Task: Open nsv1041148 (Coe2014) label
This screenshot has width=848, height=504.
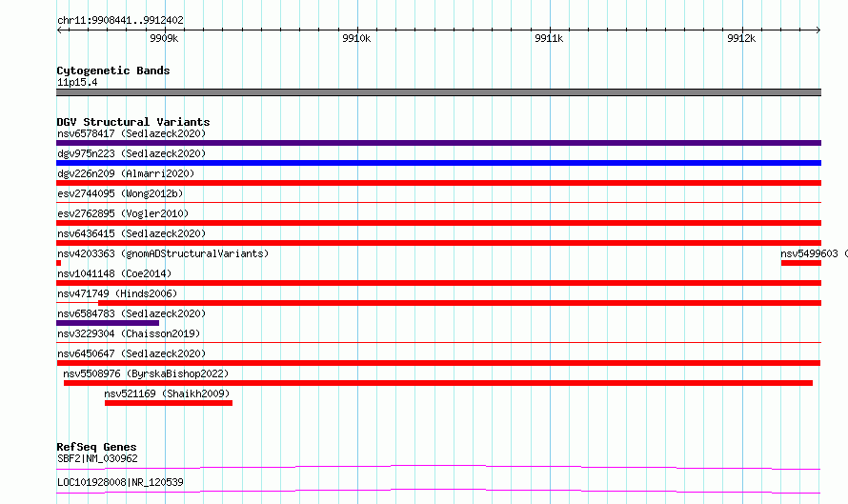Action: pos(114,273)
